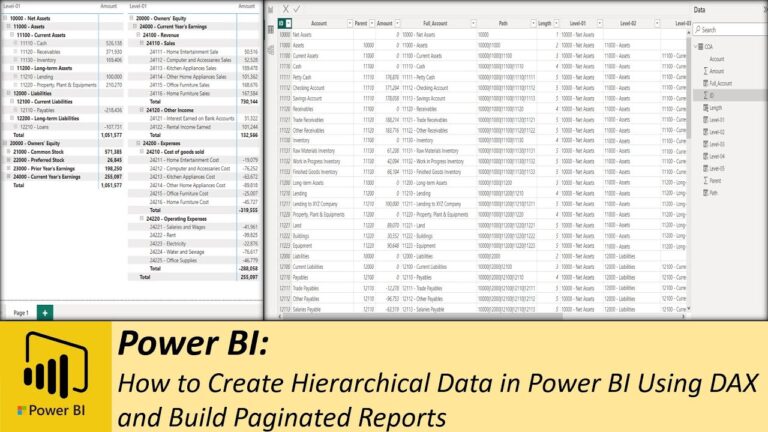
Task: Collapse the 12000 - Liabilities row
Action: [x=9, y=93]
